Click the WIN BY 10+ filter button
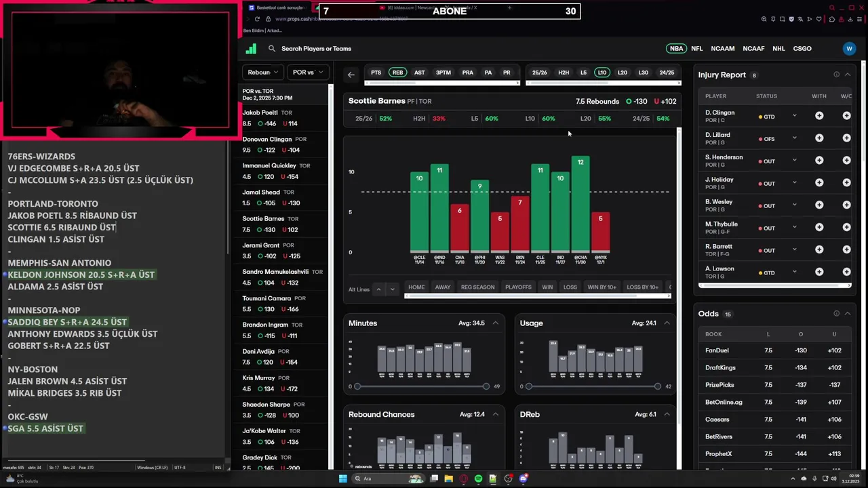 tap(601, 287)
